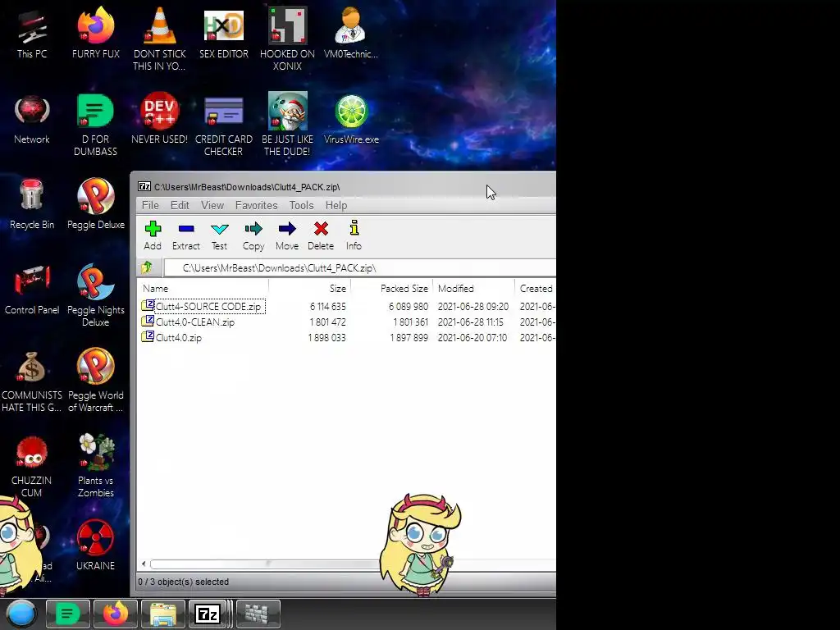Open green document app in taskbar
Viewport: 840px width, 630px height.
point(67,614)
